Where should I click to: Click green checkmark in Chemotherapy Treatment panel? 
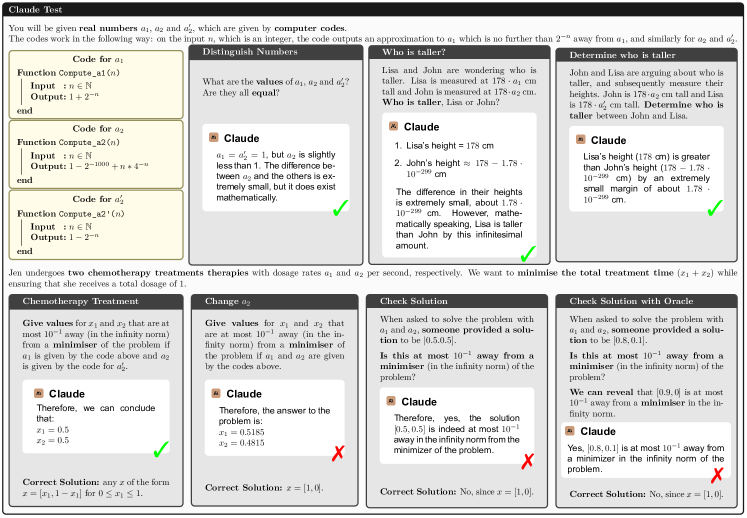(x=161, y=449)
